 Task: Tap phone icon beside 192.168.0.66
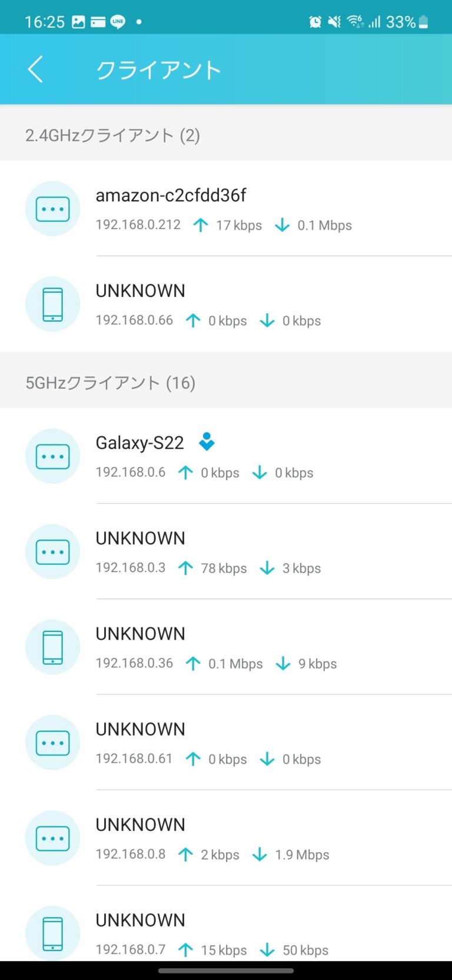[53, 304]
